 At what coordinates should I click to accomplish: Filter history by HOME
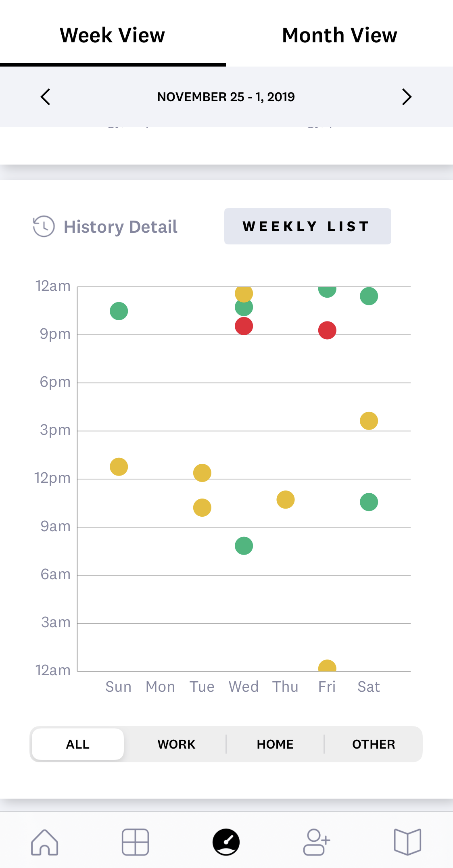[275, 744]
